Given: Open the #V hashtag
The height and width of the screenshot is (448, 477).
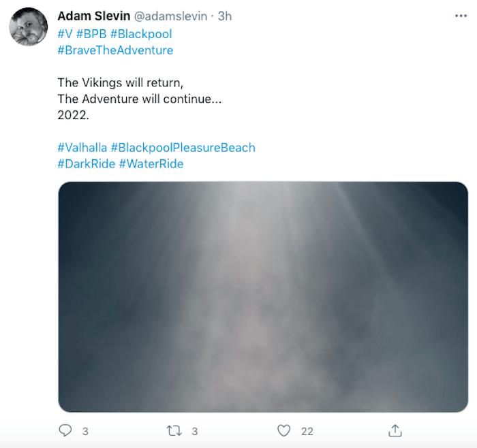Looking at the screenshot, I should pyautogui.click(x=65, y=34).
